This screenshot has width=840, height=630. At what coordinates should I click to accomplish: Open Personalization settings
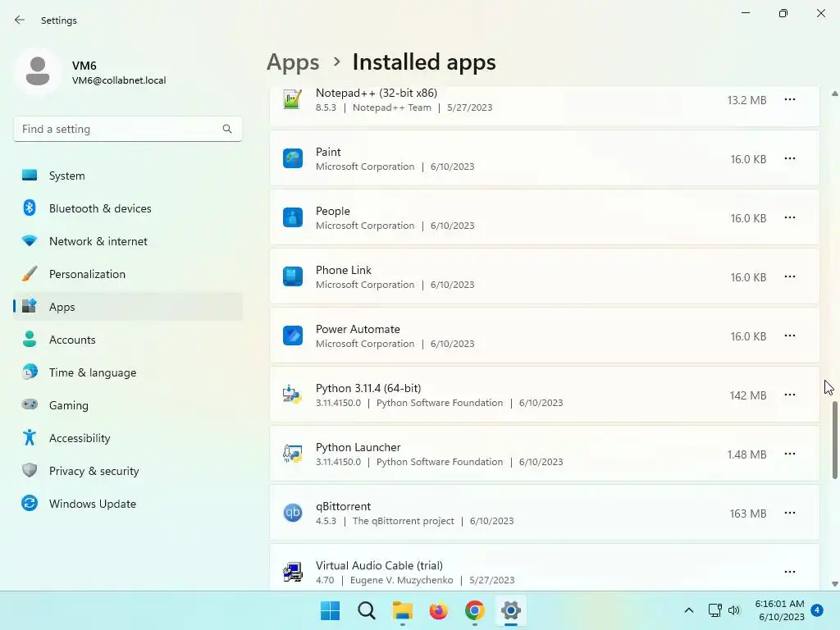click(128, 274)
